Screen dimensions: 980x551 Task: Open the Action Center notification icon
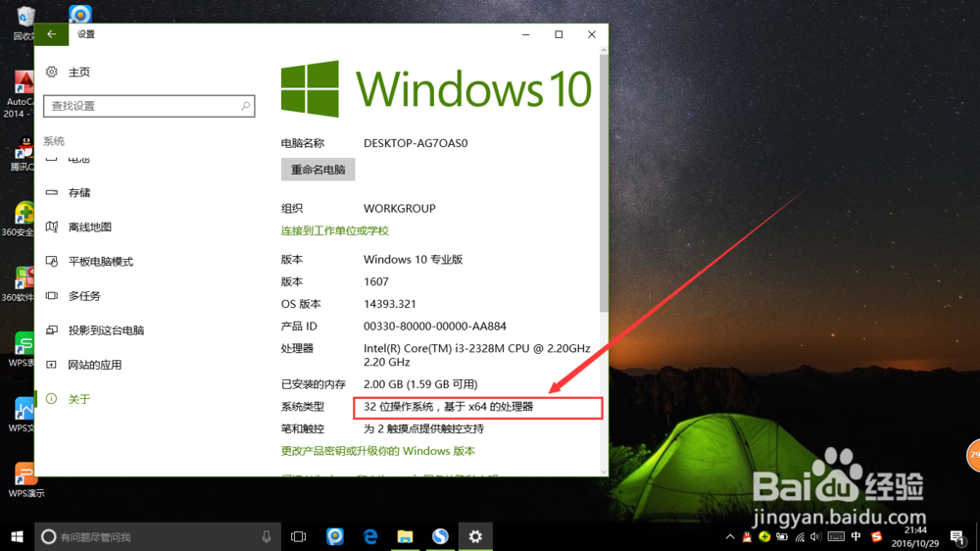tap(957, 537)
